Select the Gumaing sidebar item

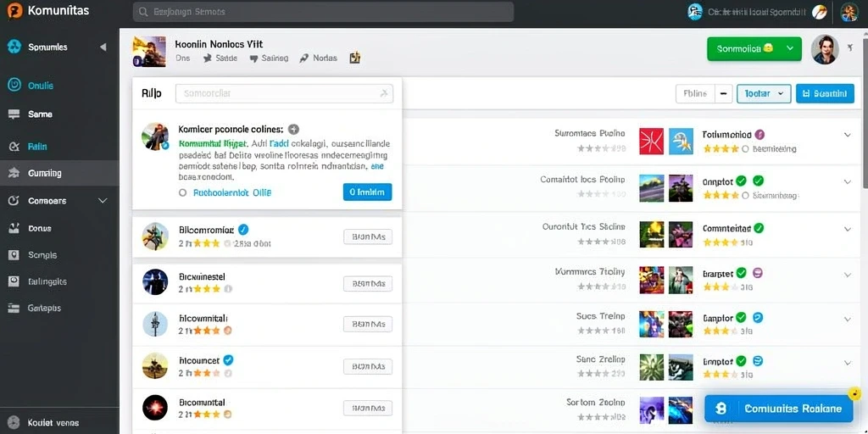[x=59, y=173]
